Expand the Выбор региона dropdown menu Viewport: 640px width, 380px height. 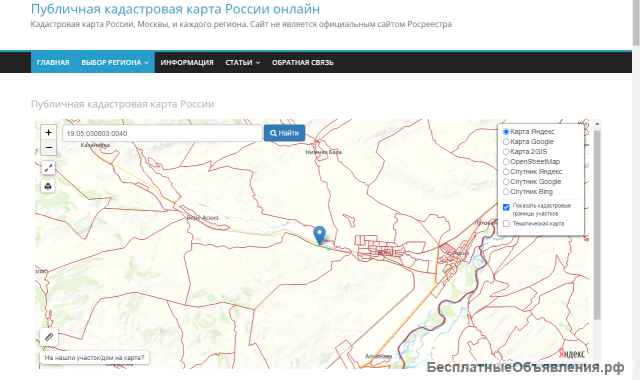point(115,62)
